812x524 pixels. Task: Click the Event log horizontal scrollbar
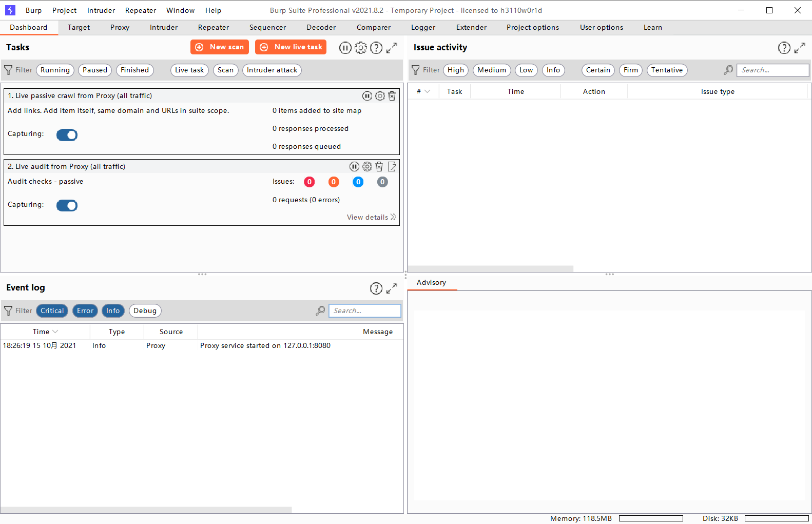146,510
